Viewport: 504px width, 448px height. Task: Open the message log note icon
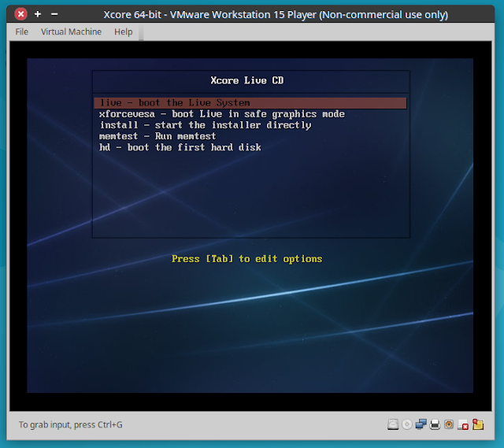(478, 424)
